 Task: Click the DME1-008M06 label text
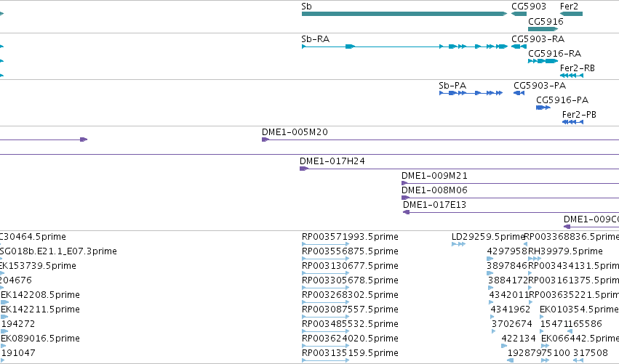click(434, 190)
